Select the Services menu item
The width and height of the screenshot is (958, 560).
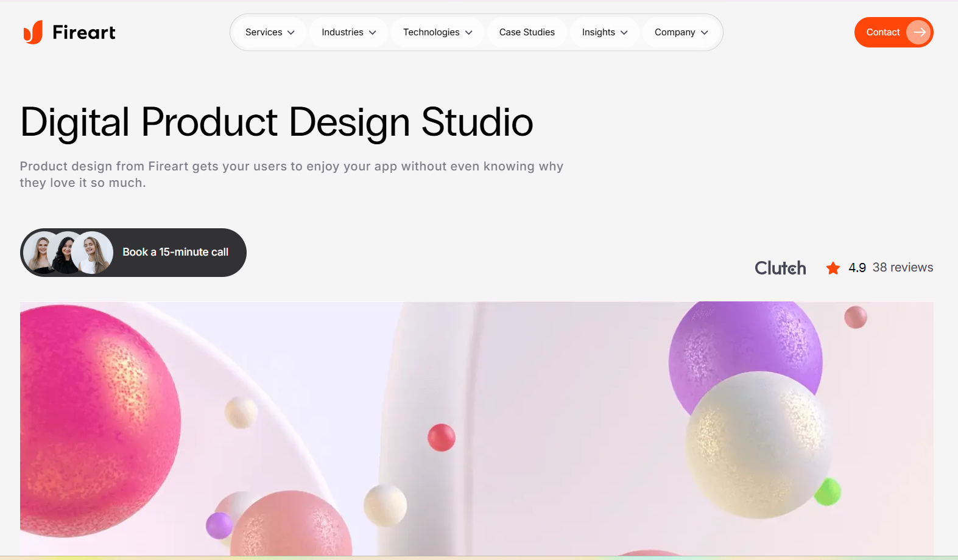[x=264, y=32]
